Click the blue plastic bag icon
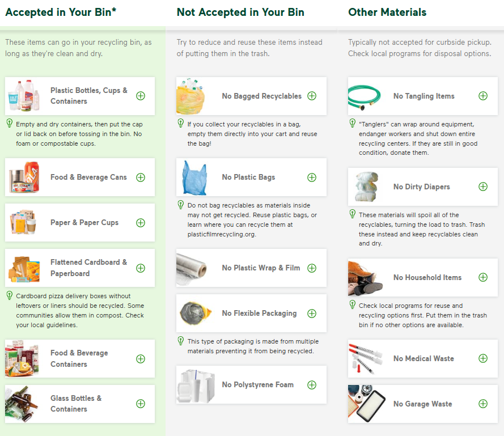The image size is (504, 436). [193, 177]
